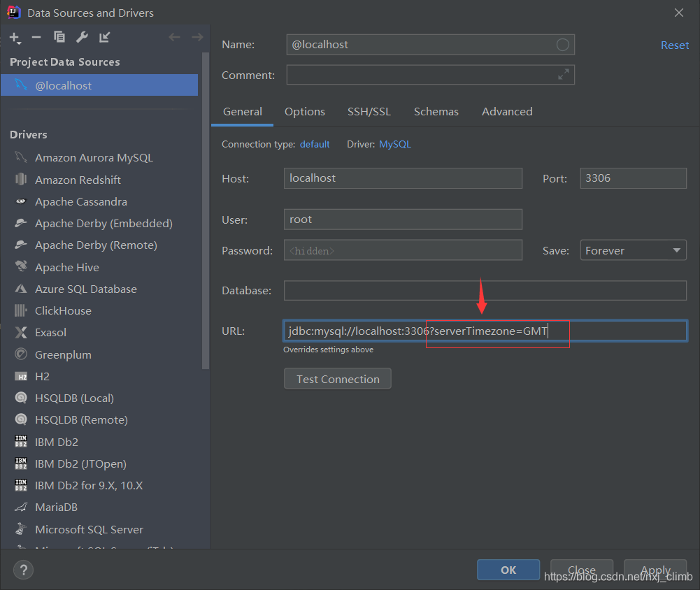Screen dimensions: 700x590
Task: Choose the Amazon Redshift driver
Action: click(x=78, y=180)
